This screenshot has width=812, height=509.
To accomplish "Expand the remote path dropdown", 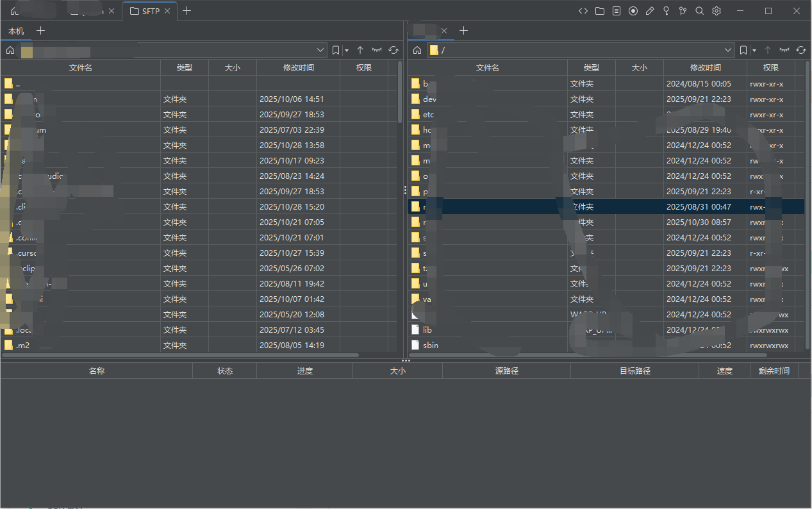I will (728, 50).
